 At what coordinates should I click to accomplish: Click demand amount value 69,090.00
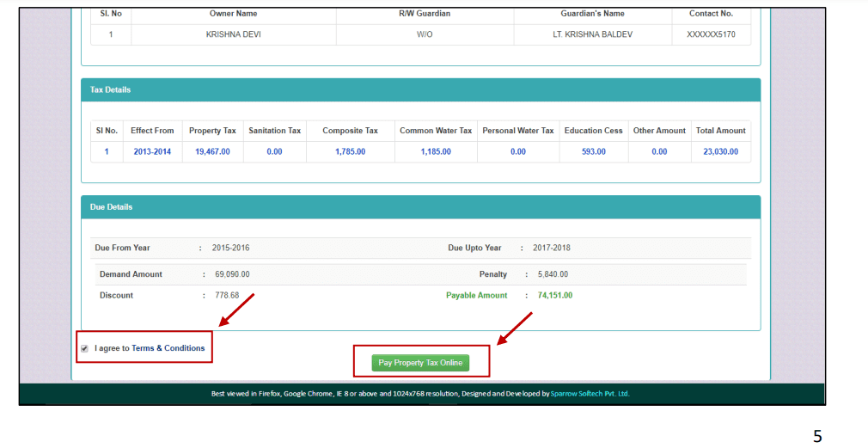[233, 274]
